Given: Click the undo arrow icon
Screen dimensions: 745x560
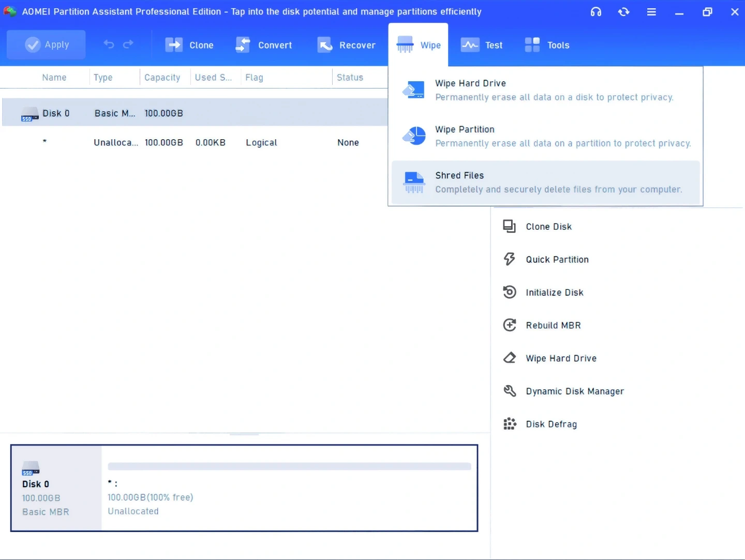Looking at the screenshot, I should 109,45.
